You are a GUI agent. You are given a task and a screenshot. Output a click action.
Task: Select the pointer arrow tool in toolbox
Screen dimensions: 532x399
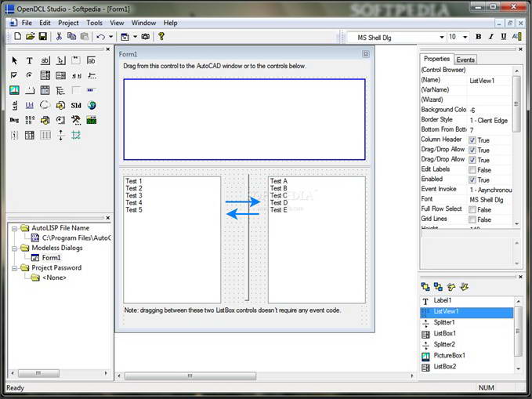click(x=14, y=60)
